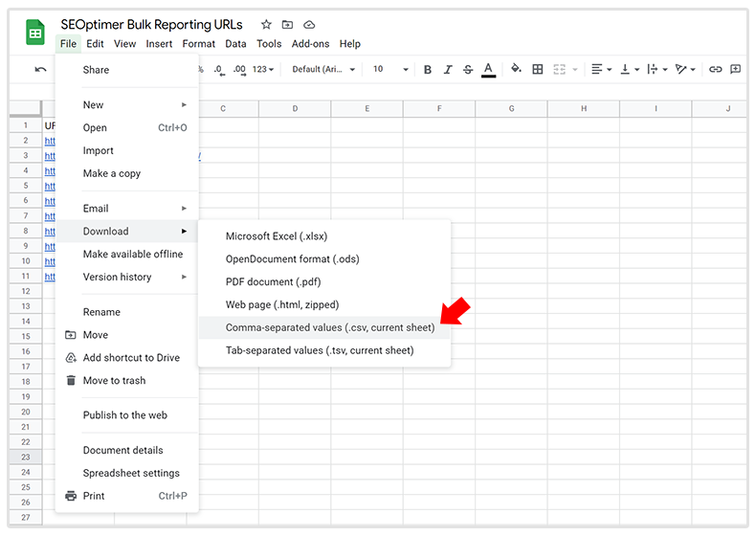Click the document title SEOptimer Bulk Reporting URLs
This screenshot has width=756, height=536.
click(x=151, y=25)
